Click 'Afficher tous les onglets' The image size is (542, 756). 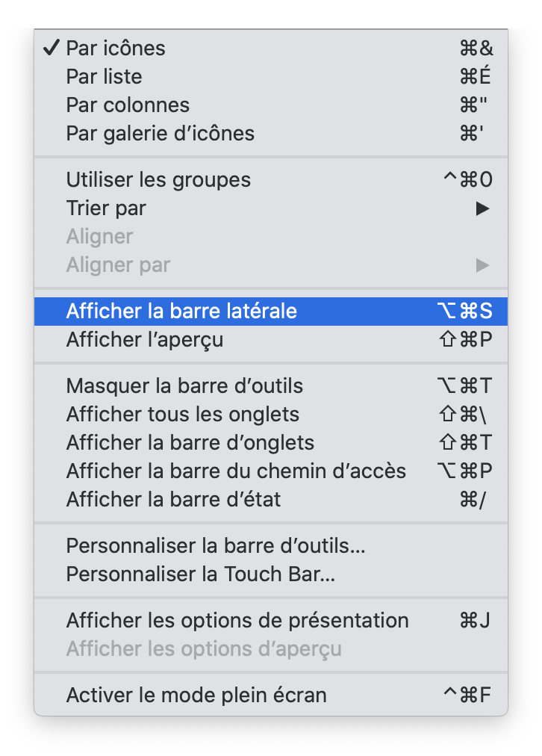pos(182,415)
